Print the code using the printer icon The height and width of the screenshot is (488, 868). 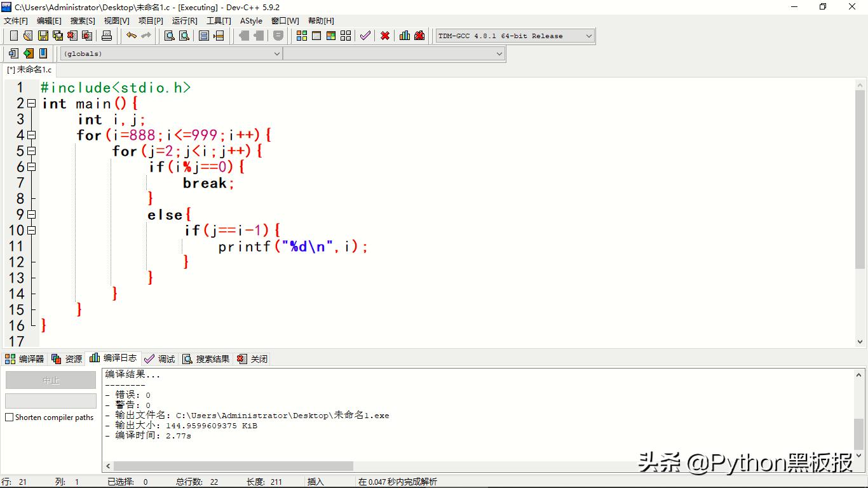(x=107, y=36)
